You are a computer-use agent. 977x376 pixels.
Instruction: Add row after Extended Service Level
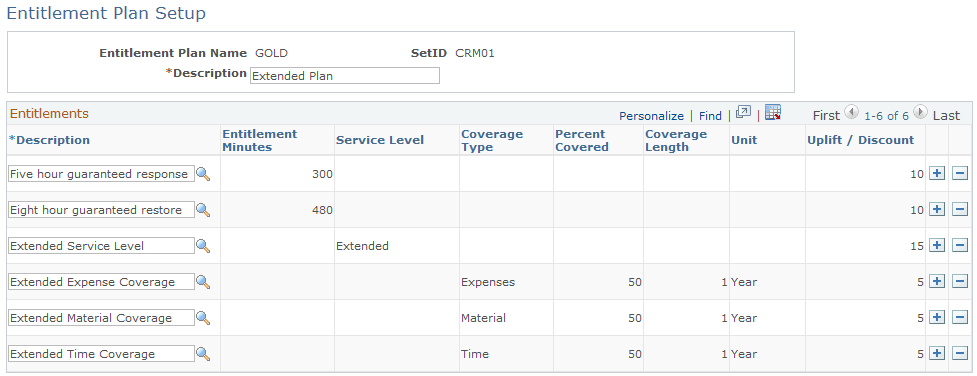936,246
